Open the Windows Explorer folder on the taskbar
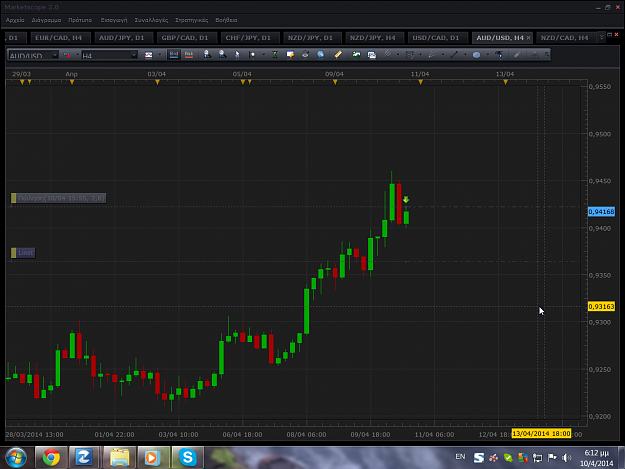625x469 pixels. point(119,457)
